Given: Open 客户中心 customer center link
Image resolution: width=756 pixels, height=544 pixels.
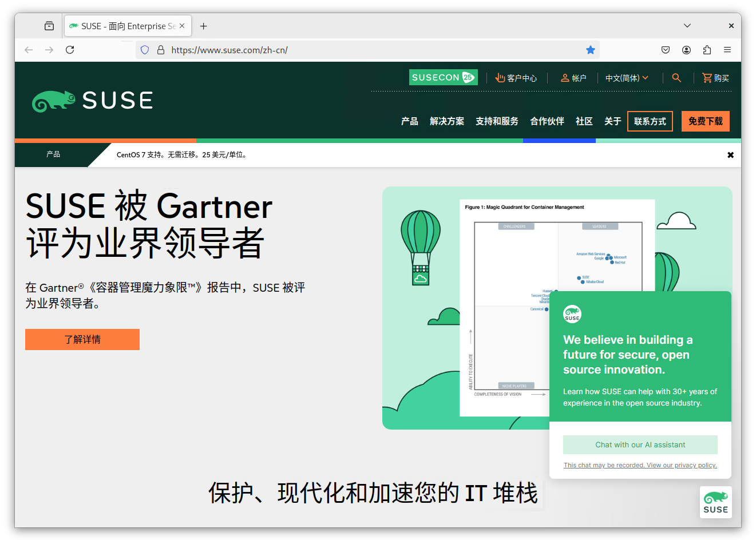Looking at the screenshot, I should (516, 78).
